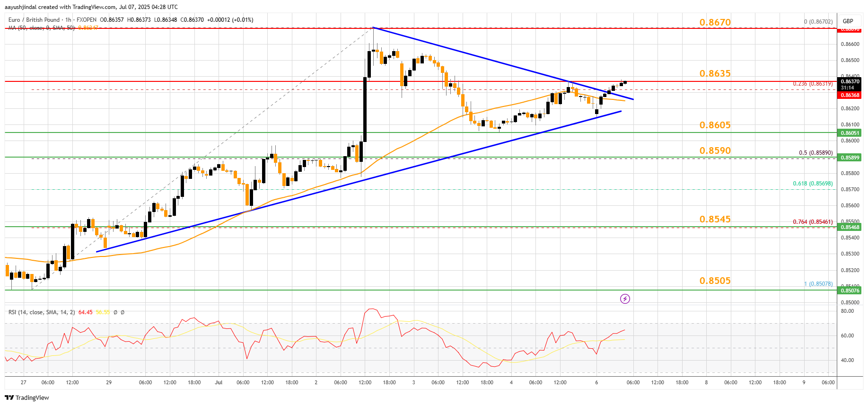Click the green 0.85468 price tag
This screenshot has width=868, height=406.
(x=850, y=227)
